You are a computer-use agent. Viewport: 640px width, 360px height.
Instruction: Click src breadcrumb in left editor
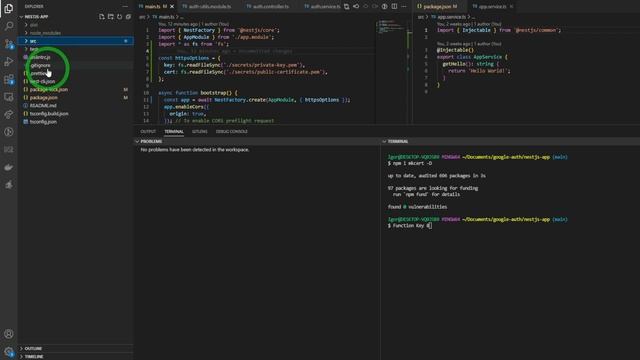[x=142, y=17]
